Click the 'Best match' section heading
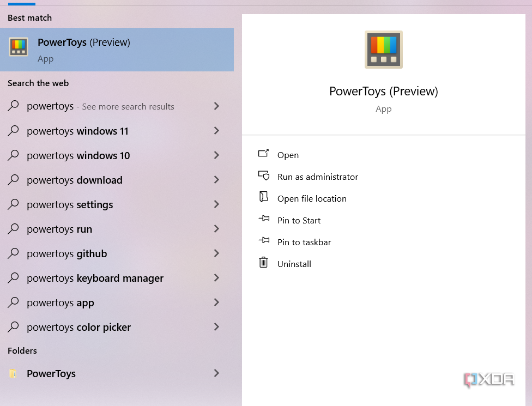The width and height of the screenshot is (532, 406). click(29, 17)
